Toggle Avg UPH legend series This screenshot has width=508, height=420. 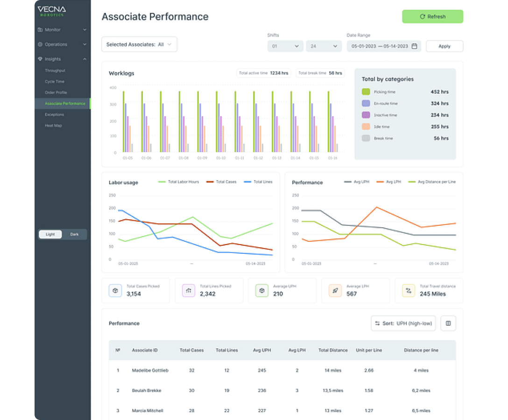(357, 182)
